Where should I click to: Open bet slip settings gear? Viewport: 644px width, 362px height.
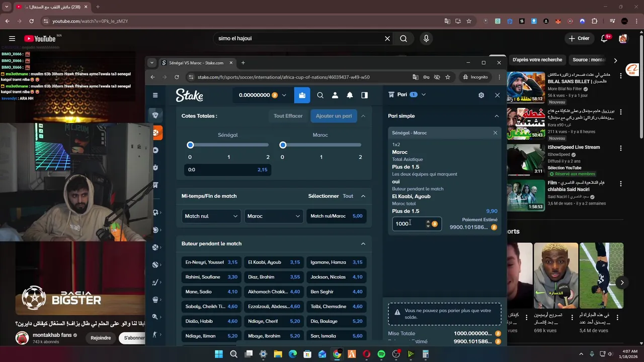click(x=481, y=95)
